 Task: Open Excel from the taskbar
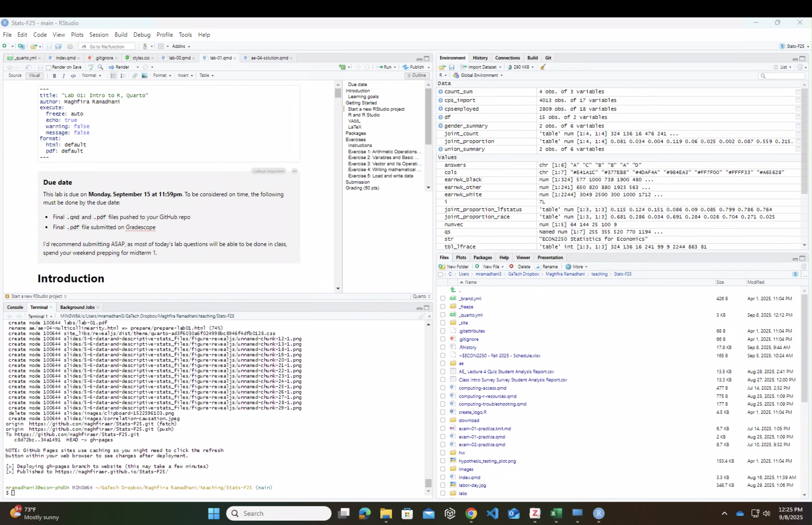tap(556, 513)
